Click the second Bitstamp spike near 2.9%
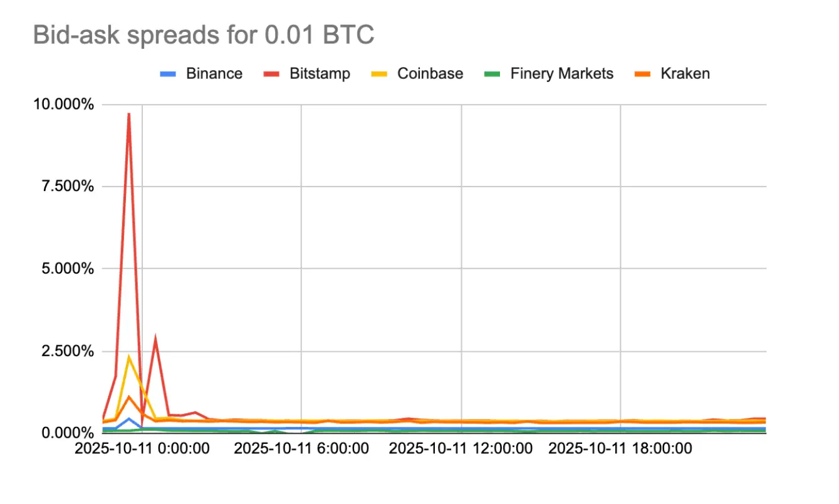Screen dimensions: 839x504 pyautogui.click(x=155, y=338)
